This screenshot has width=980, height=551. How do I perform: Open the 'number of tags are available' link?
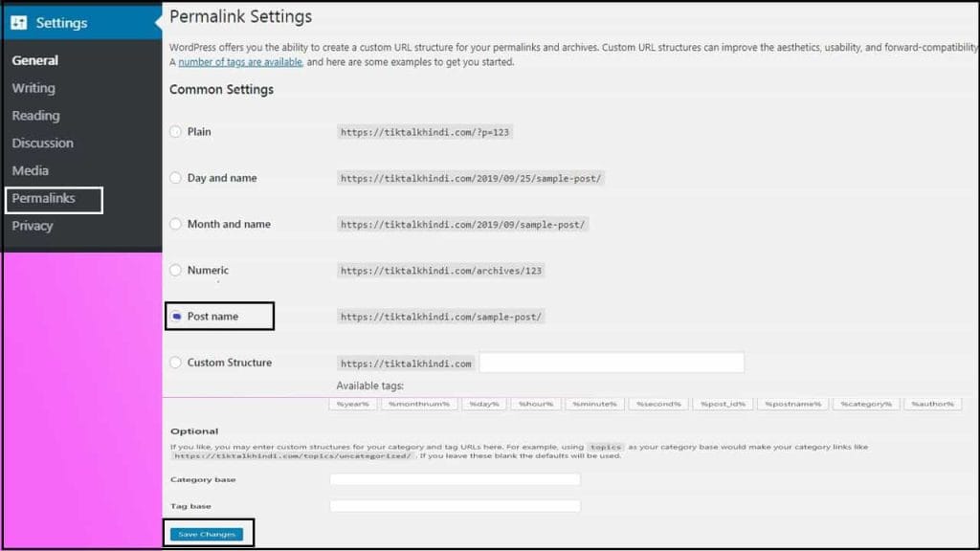(240, 62)
